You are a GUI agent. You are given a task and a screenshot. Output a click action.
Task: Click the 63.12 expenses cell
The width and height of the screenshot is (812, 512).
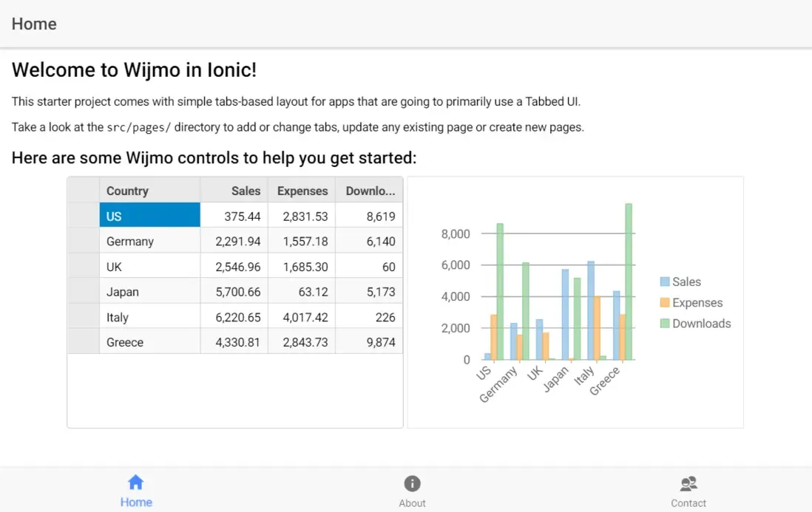(302, 291)
